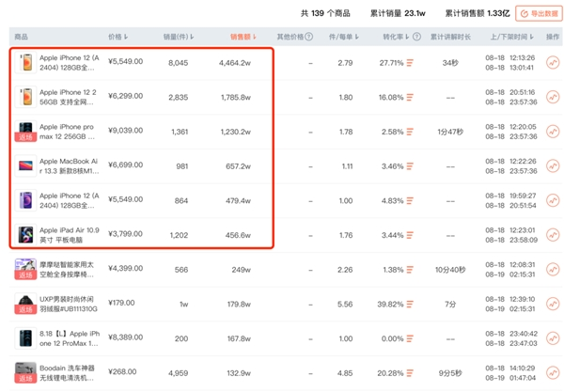Click conversion detail icon beside 16.08%
Screen dimensions: 564x392
(x=410, y=98)
